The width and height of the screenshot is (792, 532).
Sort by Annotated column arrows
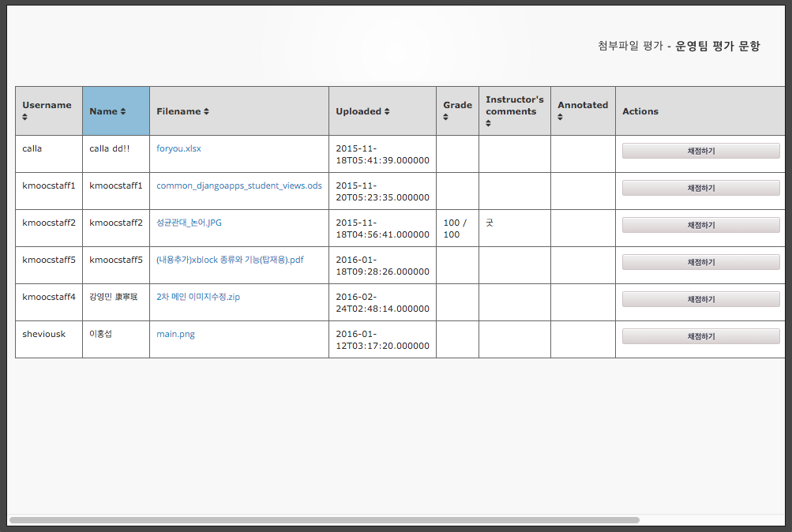pyautogui.click(x=560, y=117)
